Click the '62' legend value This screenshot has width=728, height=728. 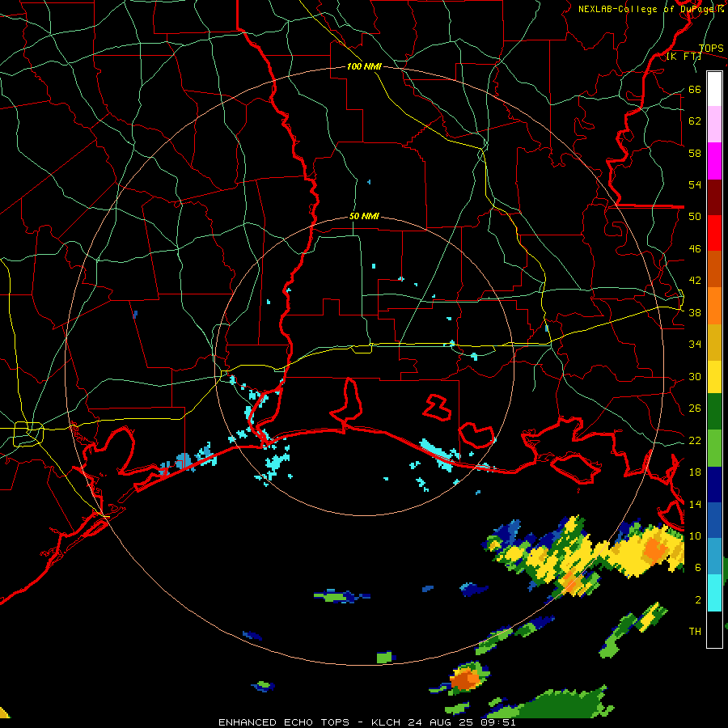(x=695, y=121)
